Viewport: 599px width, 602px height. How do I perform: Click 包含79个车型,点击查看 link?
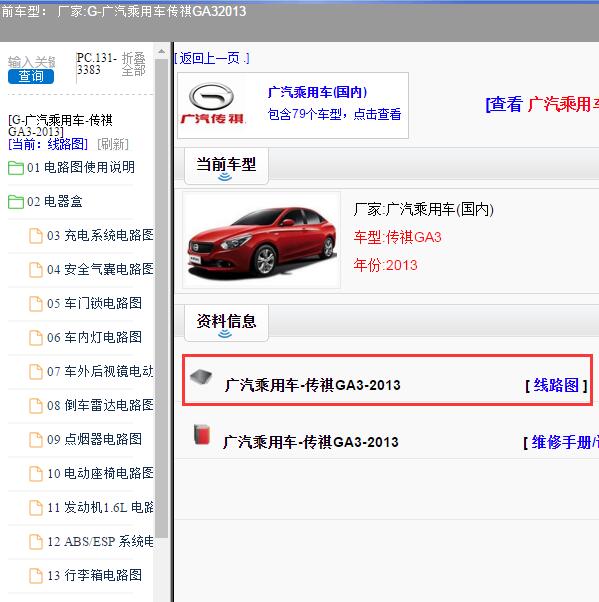coord(334,114)
